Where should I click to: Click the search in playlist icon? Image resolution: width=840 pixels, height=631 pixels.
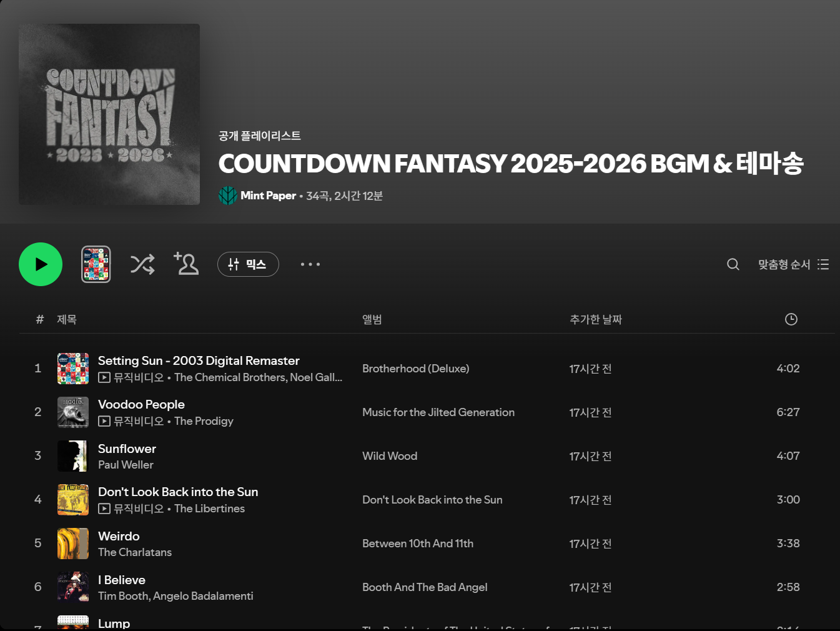click(x=733, y=264)
